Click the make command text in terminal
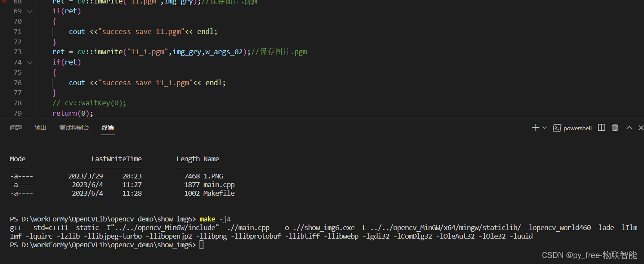Image resolution: width=644 pixels, height=264 pixels. click(x=208, y=218)
